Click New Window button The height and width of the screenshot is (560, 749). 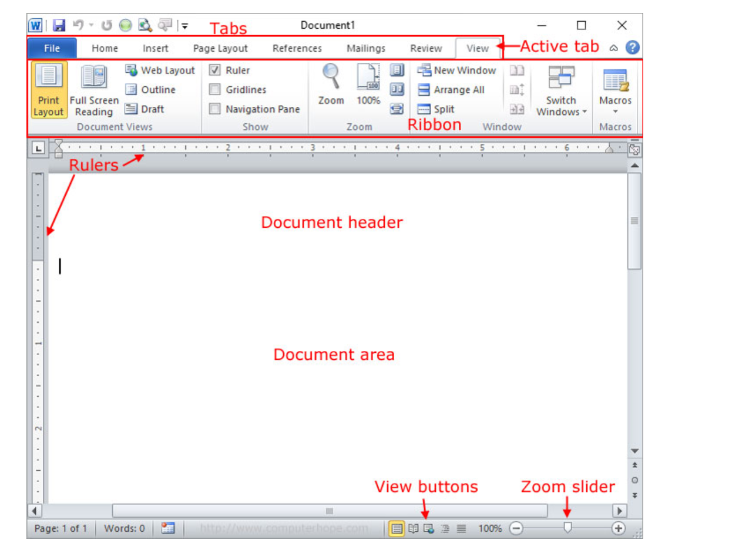457,70
